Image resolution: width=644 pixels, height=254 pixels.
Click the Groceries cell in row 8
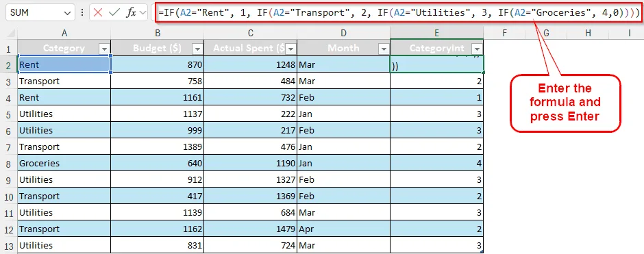click(x=64, y=163)
